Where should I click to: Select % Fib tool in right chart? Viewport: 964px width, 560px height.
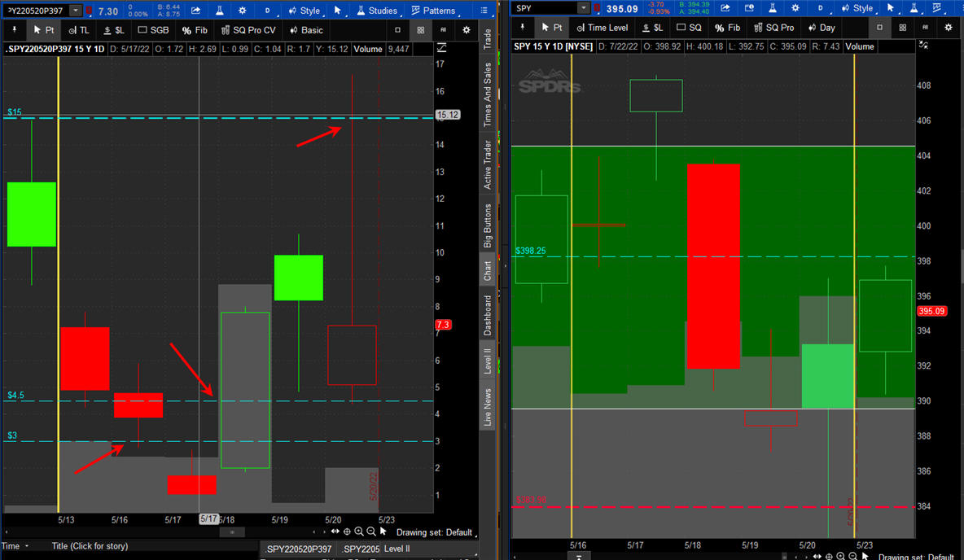coord(727,27)
